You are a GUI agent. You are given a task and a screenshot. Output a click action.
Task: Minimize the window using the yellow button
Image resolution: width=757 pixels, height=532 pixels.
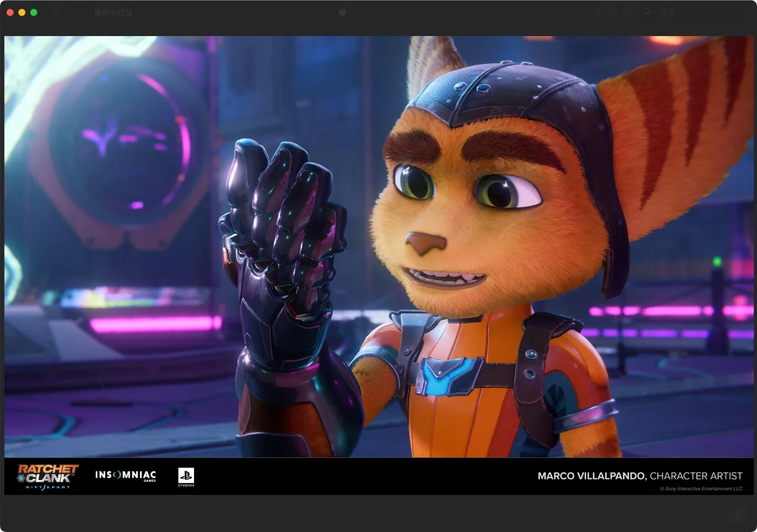pyautogui.click(x=22, y=12)
